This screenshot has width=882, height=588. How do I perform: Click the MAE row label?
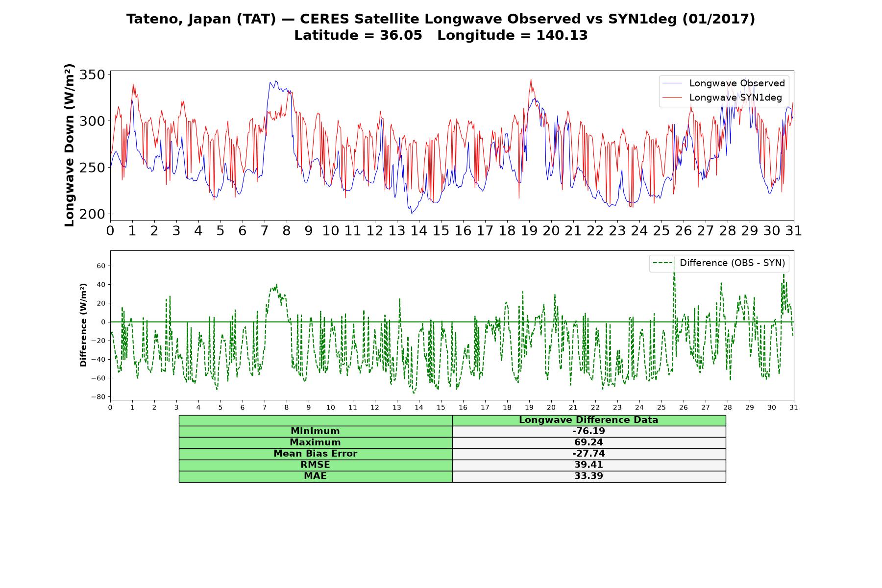(316, 476)
